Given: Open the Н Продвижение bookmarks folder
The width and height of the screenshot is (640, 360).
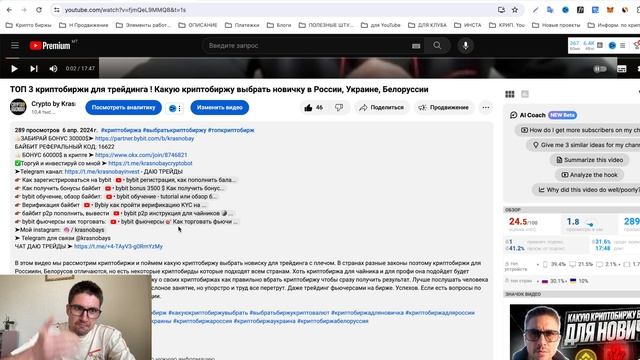Looking at the screenshot, I should [84, 25].
